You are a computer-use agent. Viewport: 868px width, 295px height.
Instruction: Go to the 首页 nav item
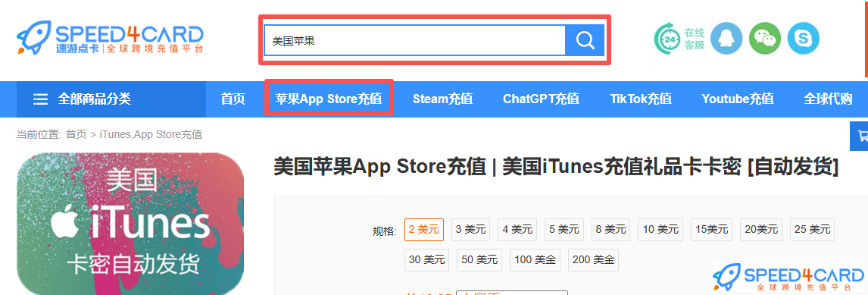(233, 99)
